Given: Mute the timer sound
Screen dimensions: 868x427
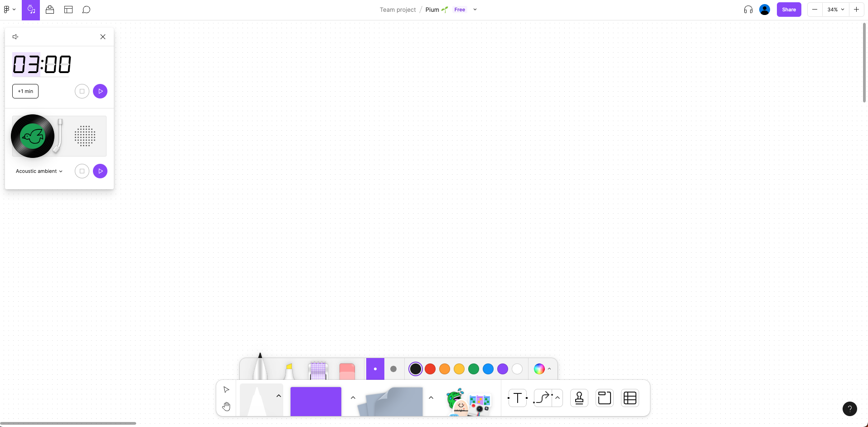Looking at the screenshot, I should [x=15, y=37].
